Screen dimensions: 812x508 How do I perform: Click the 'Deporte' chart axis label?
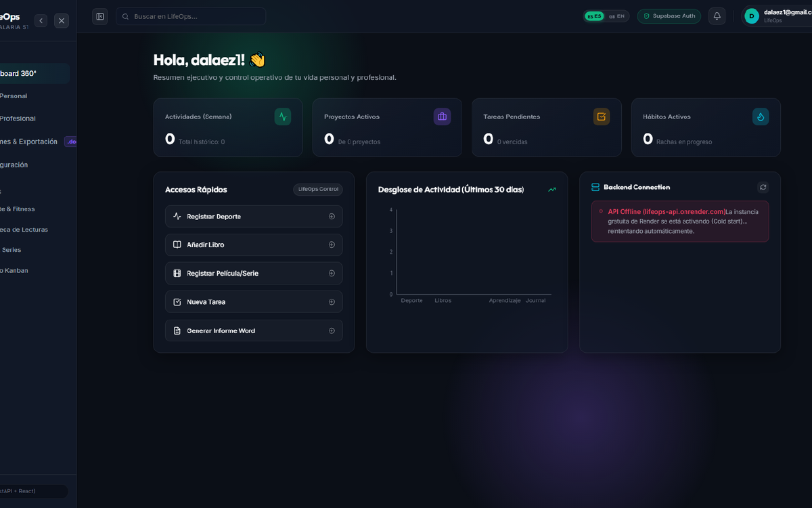point(412,300)
